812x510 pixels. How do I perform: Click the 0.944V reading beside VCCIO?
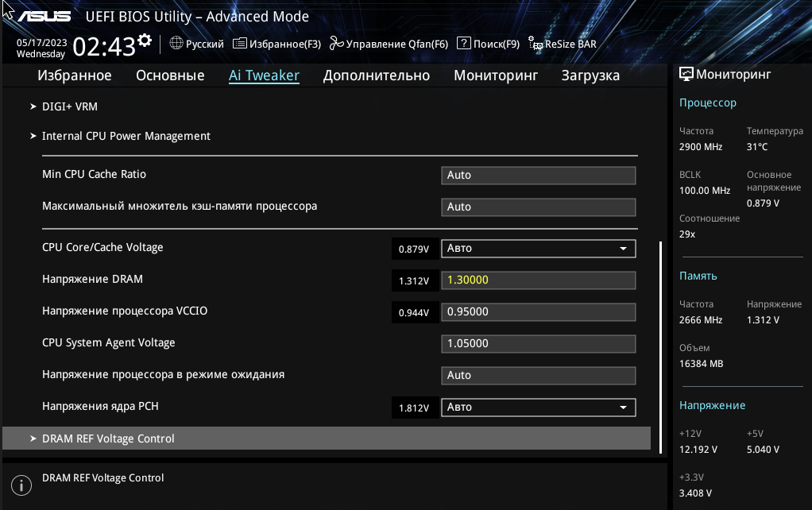point(414,313)
